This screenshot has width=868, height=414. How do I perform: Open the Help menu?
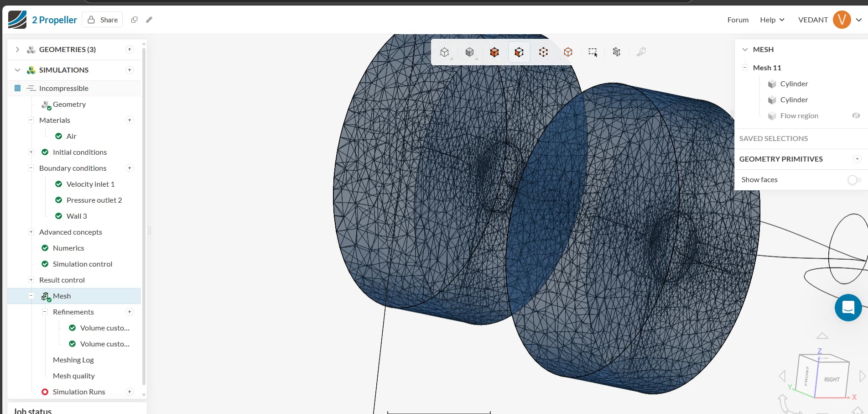click(772, 20)
